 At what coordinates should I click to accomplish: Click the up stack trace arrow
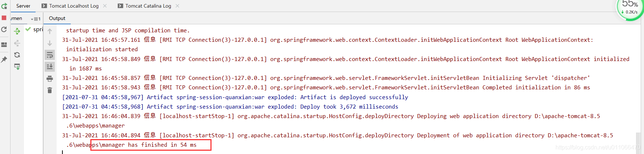coord(50,31)
